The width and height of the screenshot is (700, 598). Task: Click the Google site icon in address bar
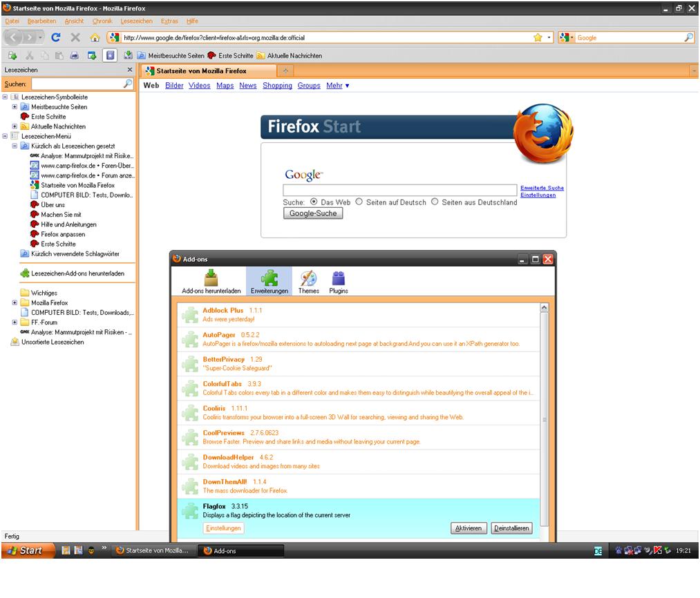[x=114, y=37]
